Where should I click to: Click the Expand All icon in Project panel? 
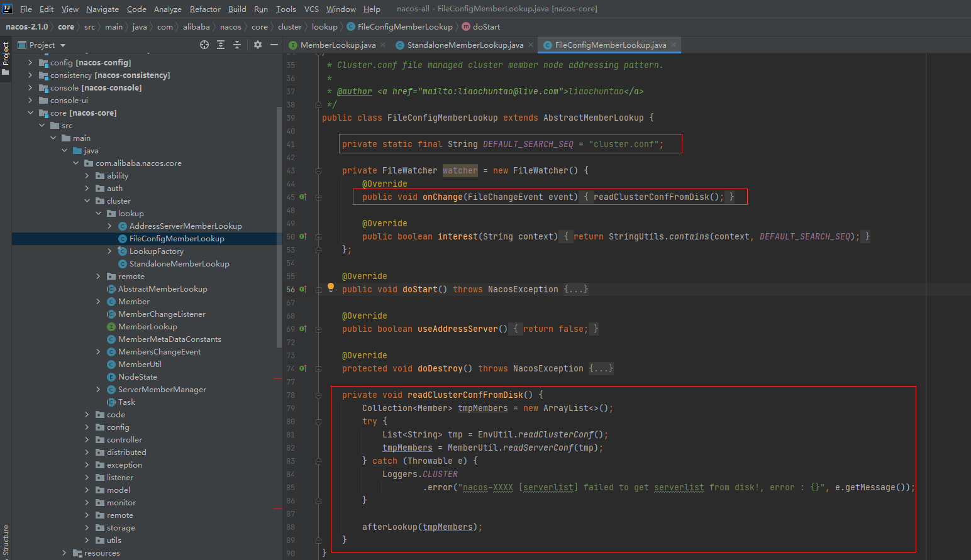(x=221, y=45)
